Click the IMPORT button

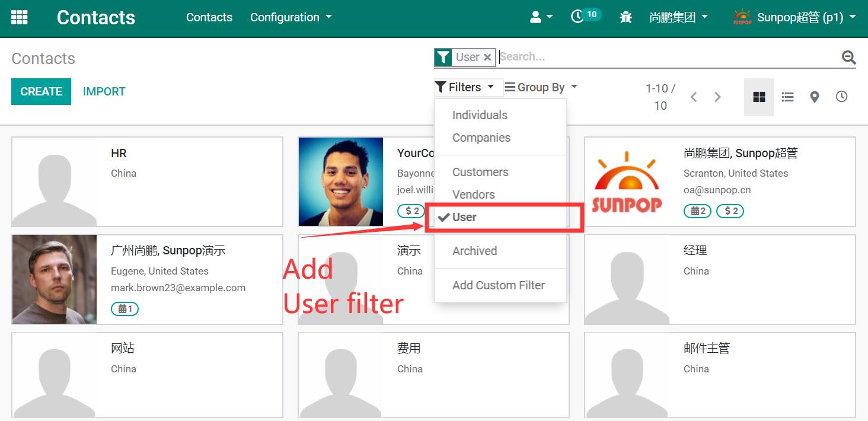pyautogui.click(x=104, y=91)
